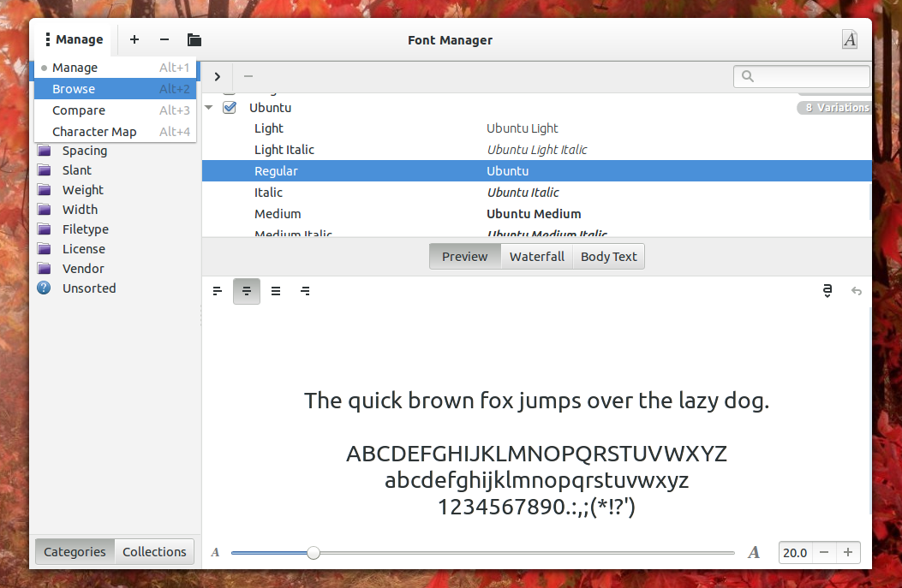Align preview text right
Image resolution: width=902 pixels, height=588 pixels.
(x=306, y=291)
